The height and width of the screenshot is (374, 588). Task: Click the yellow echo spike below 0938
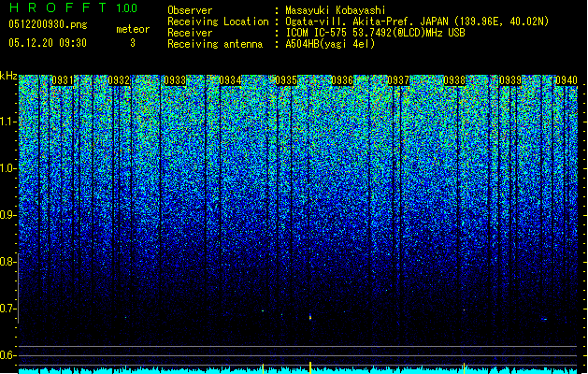(x=464, y=367)
